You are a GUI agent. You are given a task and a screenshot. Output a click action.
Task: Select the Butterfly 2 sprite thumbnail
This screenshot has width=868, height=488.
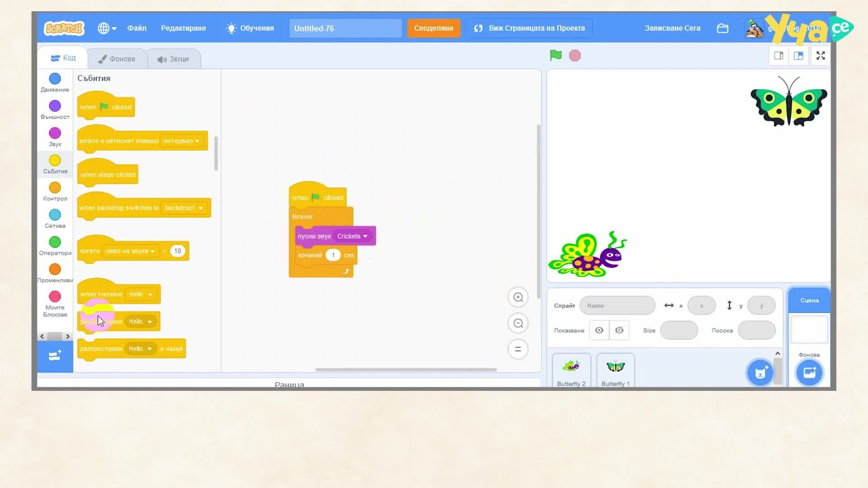(x=571, y=371)
